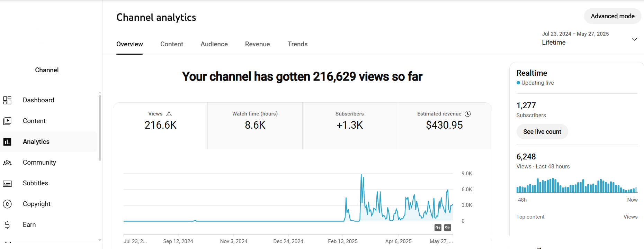
Task: Select the Watch time (hours) metric card
Action: pos(255,126)
